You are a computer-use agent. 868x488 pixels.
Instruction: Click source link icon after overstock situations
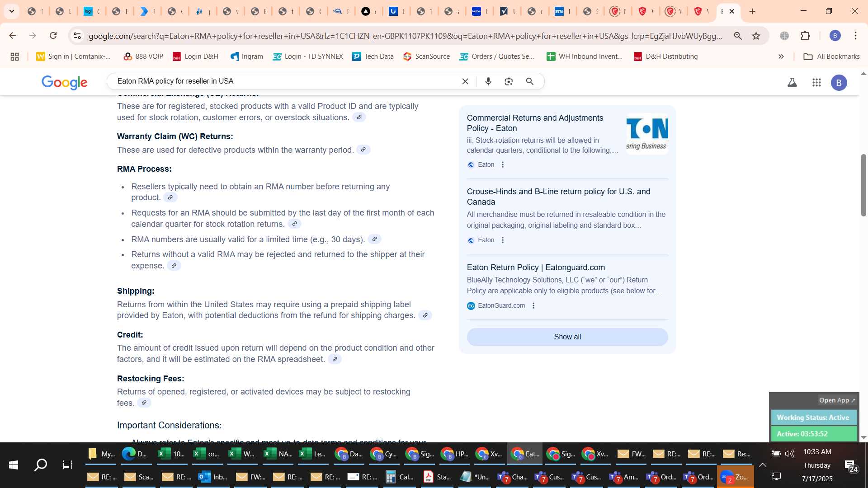pos(359,117)
